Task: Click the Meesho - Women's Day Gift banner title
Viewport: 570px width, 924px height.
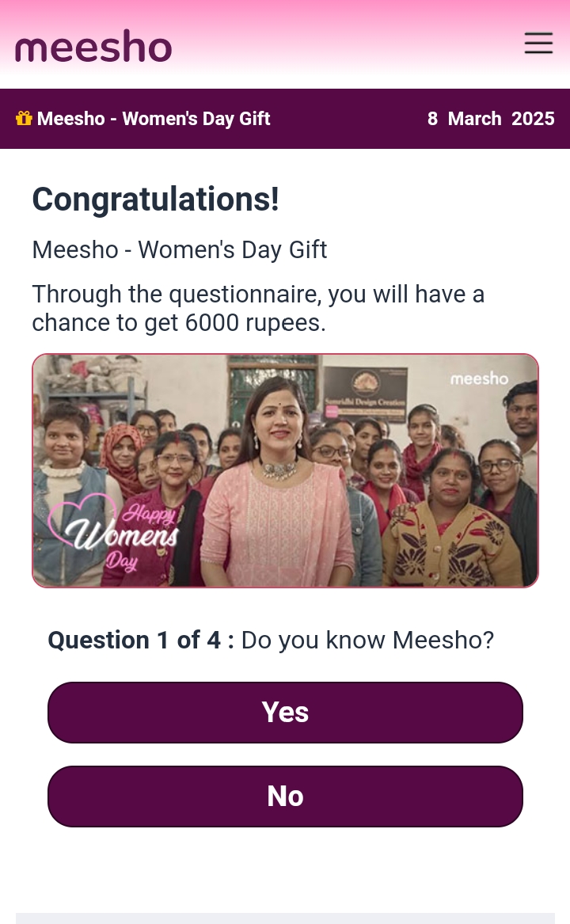Action: pos(154,119)
